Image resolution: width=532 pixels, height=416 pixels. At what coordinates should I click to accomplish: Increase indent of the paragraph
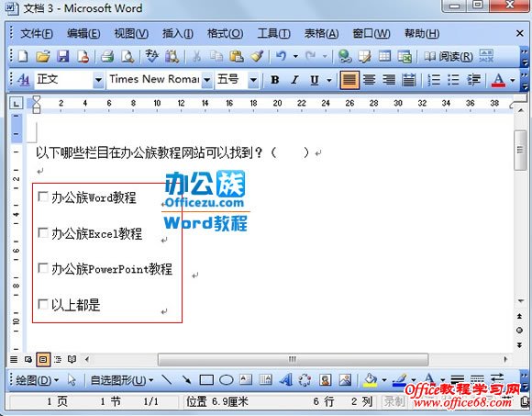[x=474, y=80]
